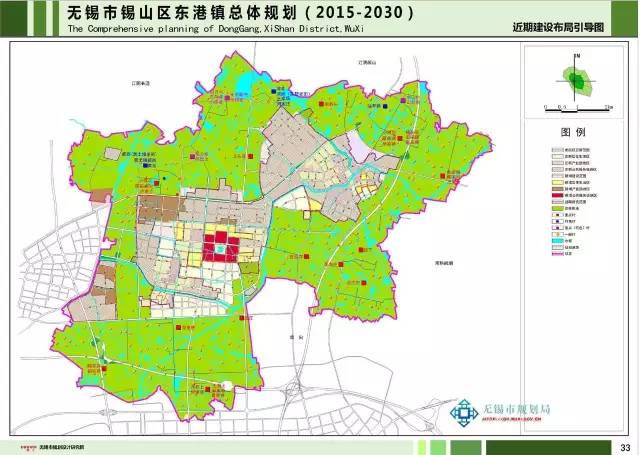Click the 无锡市规划局 watermark text
This screenshot has width=640, height=455.
click(x=518, y=409)
